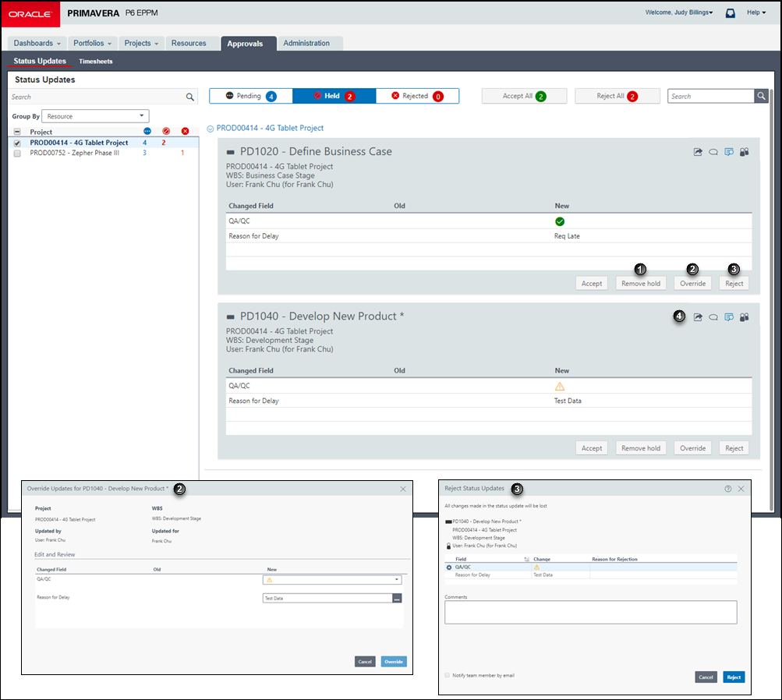
Task: Click blue Reject button in Reject dialog
Action: (734, 677)
